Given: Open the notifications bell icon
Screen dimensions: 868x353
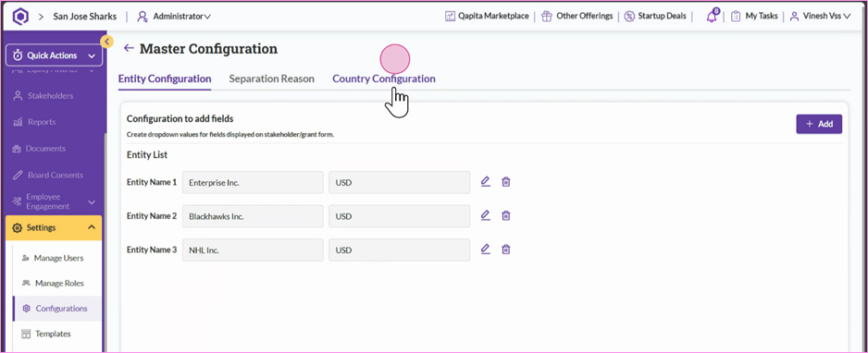Looking at the screenshot, I should (712, 17).
